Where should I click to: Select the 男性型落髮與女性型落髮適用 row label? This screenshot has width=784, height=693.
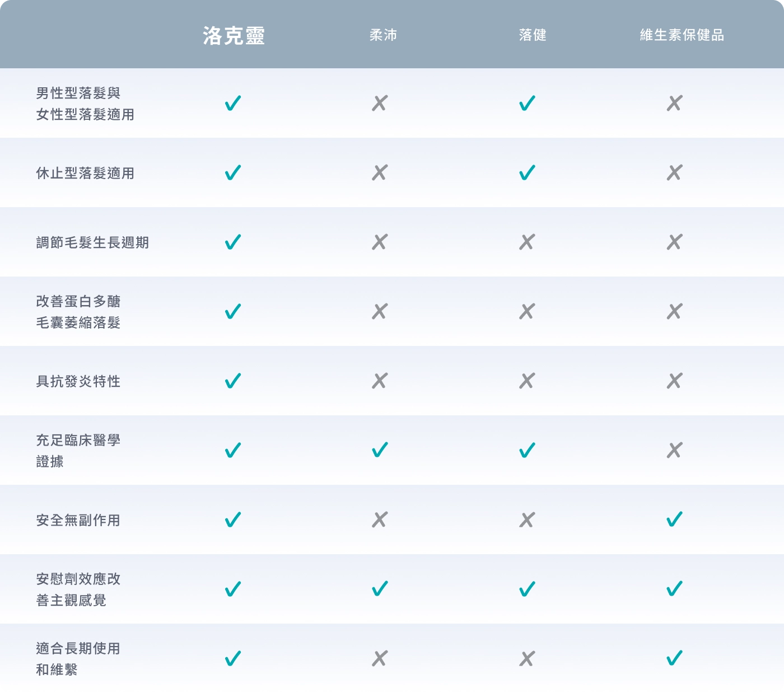click(85, 104)
